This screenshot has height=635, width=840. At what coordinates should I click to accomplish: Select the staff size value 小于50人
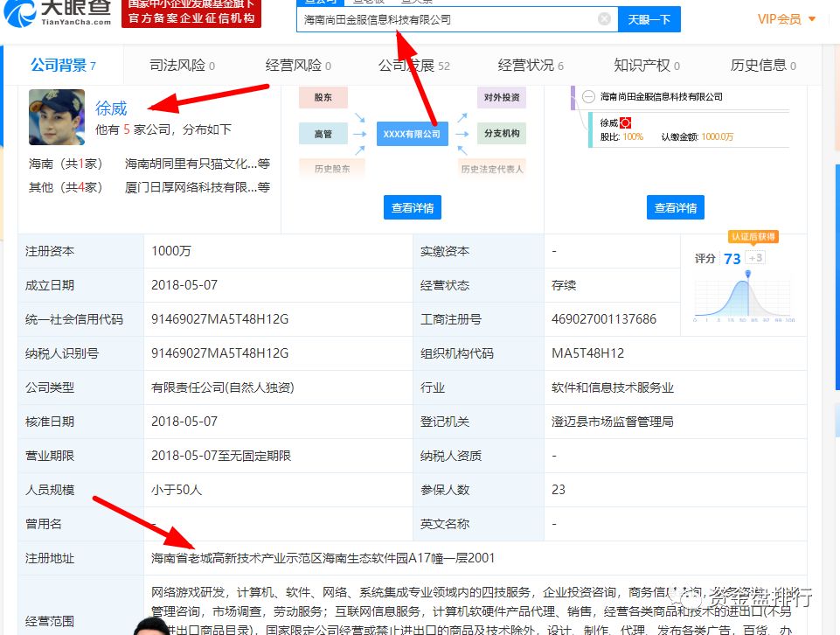tap(177, 490)
